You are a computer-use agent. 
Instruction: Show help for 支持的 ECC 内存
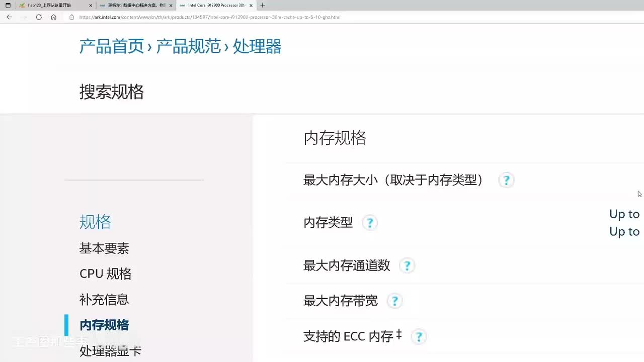(418, 336)
